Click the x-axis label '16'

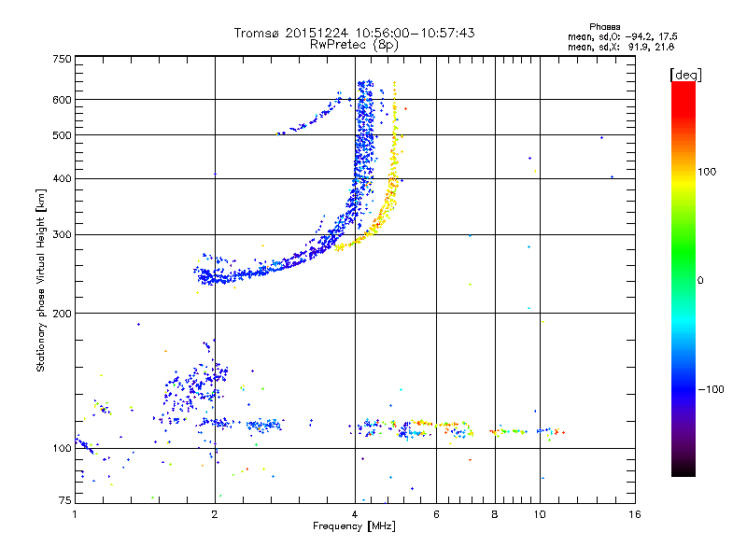[x=635, y=514]
